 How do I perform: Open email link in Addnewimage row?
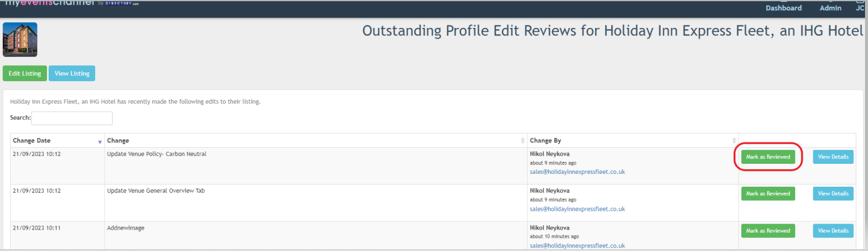tap(577, 246)
